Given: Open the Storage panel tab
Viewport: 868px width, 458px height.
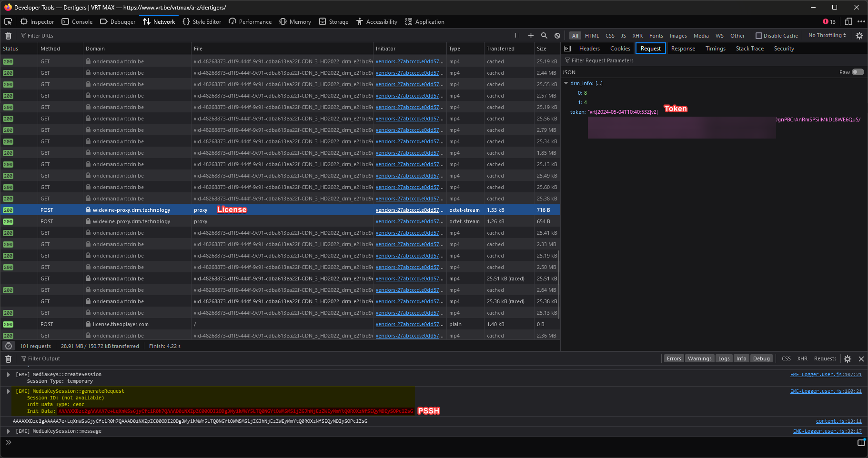Looking at the screenshot, I should point(333,22).
